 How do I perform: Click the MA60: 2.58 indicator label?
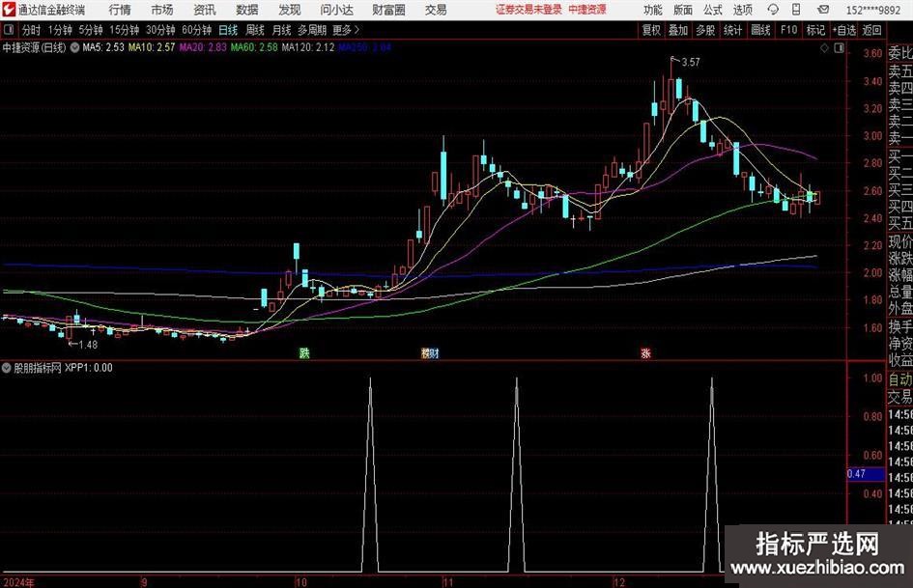pyautogui.click(x=254, y=47)
